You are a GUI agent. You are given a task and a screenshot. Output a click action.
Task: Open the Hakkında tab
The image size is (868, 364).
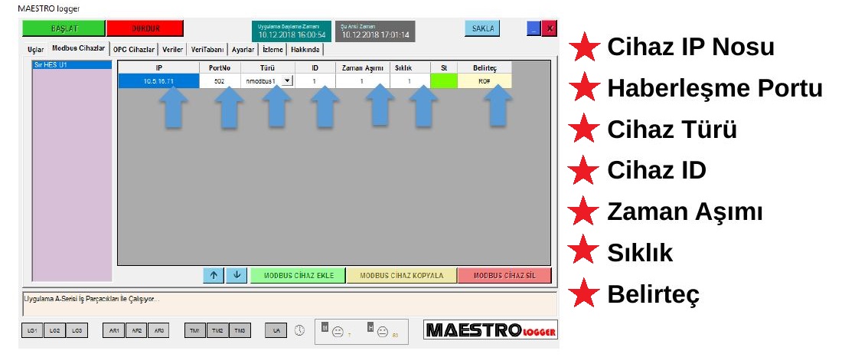coord(305,49)
